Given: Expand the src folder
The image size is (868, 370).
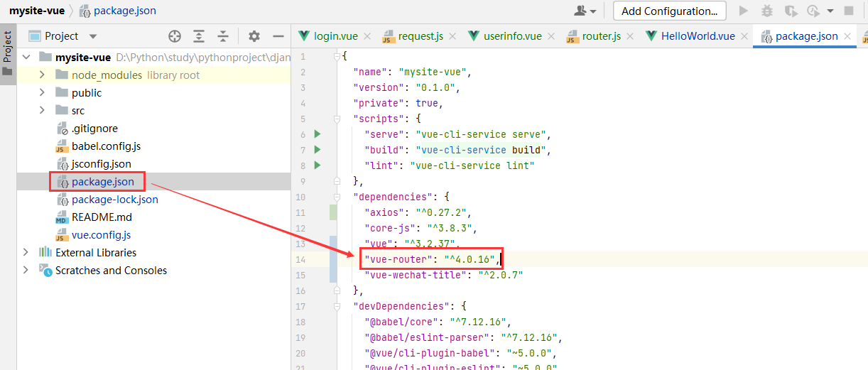Looking at the screenshot, I should click(x=42, y=110).
